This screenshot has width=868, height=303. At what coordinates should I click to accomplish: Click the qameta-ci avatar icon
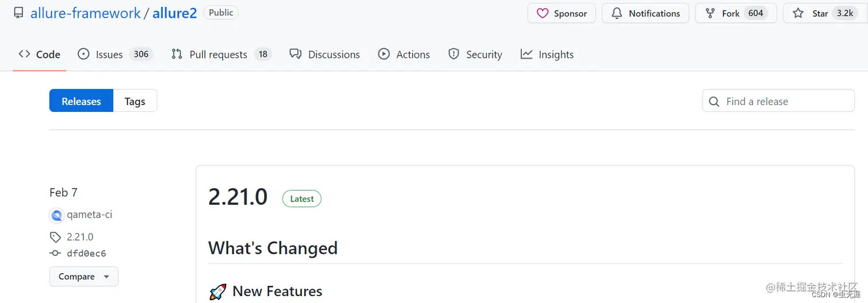coord(56,215)
